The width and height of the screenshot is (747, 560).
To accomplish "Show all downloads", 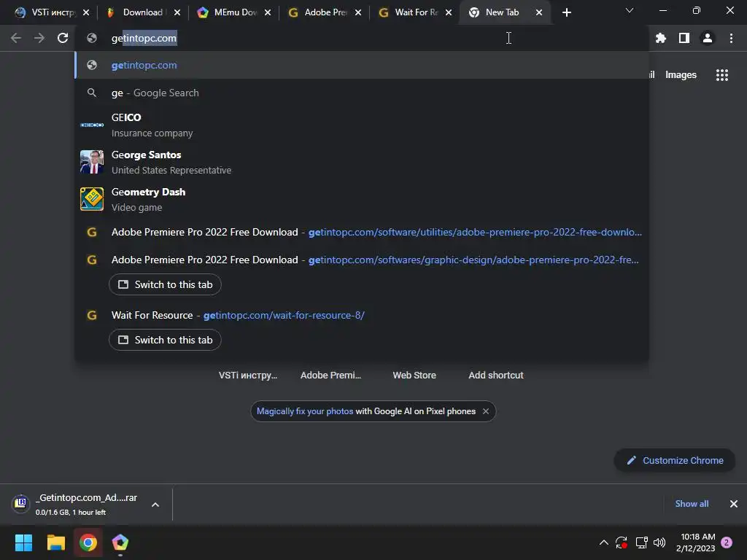I will click(x=692, y=504).
